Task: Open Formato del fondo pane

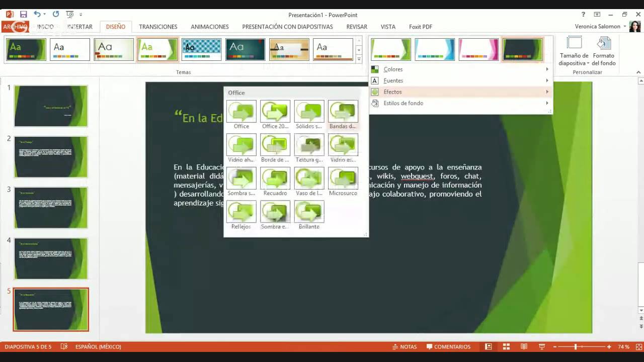Action: (x=603, y=52)
